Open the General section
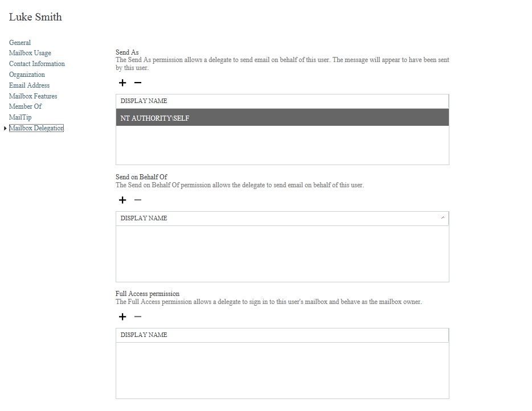Viewport: 532px width, 411px height. tap(19, 42)
